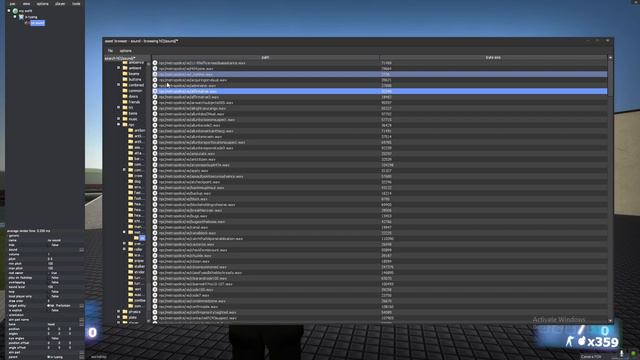Click the sound icon beside amputate.wav
The image size is (640, 360).
click(155, 154)
